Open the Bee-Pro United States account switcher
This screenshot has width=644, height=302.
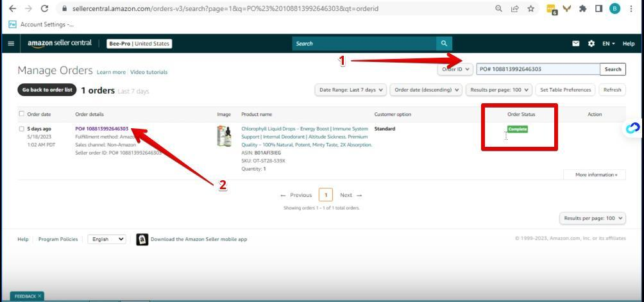point(139,44)
